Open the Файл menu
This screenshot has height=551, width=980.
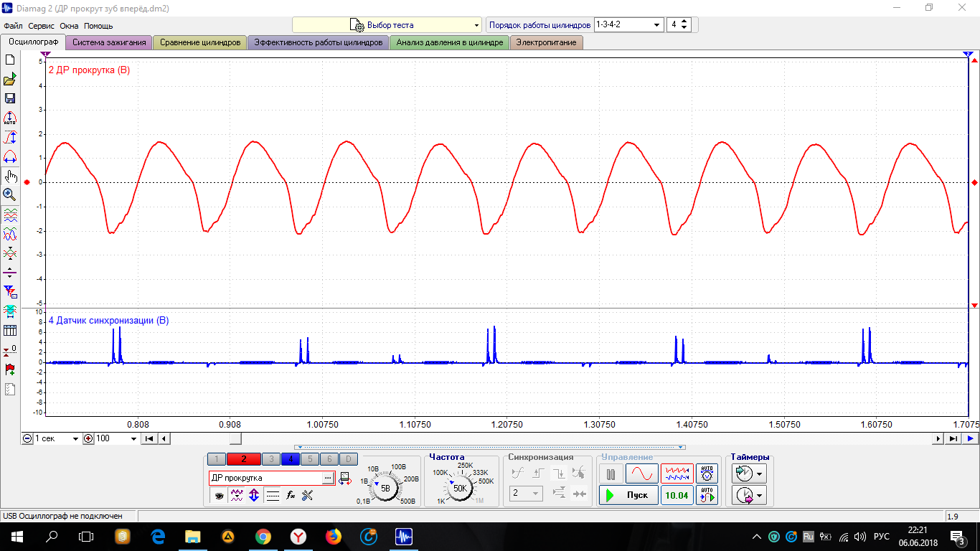(13, 26)
